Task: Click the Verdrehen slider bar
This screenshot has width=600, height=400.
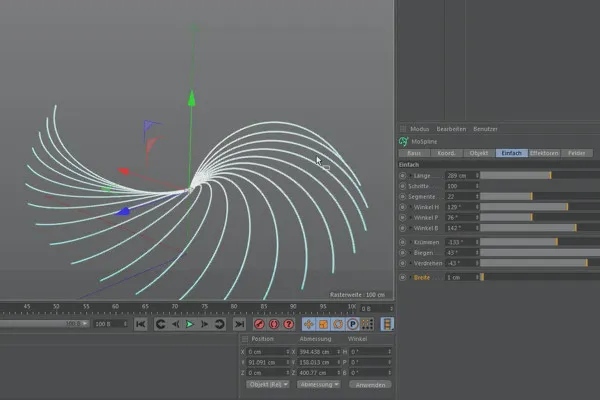Action: click(x=540, y=263)
